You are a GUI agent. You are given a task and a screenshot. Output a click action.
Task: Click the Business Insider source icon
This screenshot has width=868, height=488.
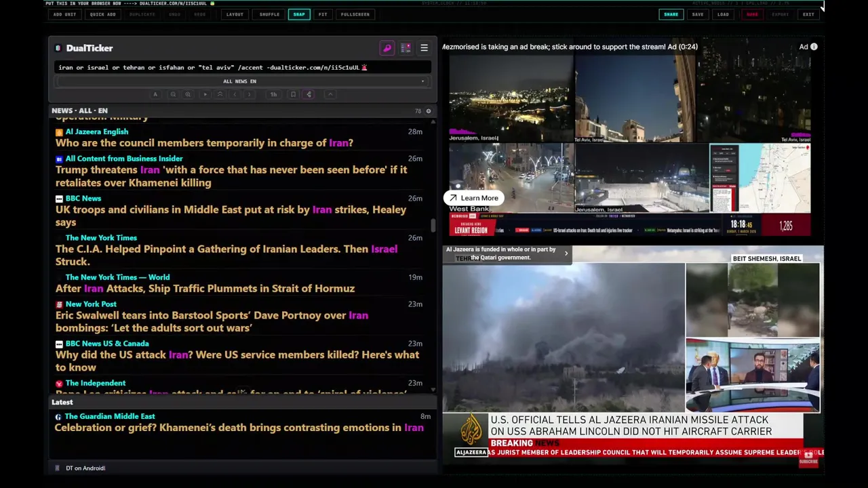(x=59, y=159)
